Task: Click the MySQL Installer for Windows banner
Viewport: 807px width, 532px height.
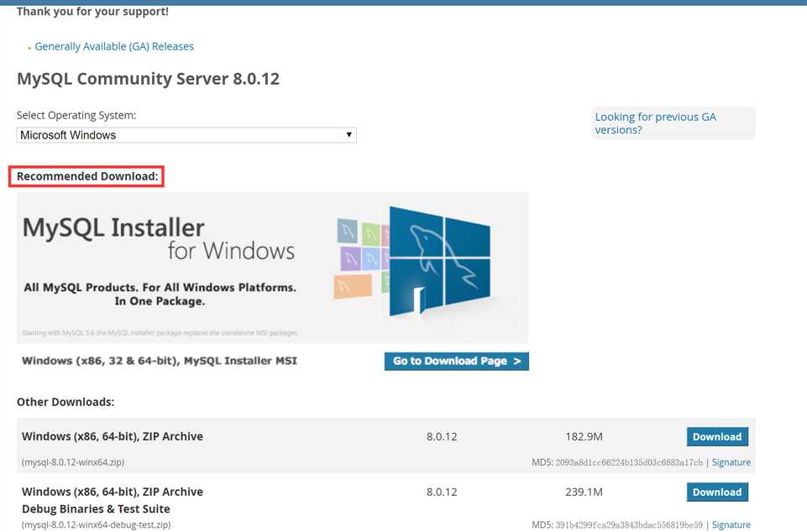Action: click(x=272, y=268)
